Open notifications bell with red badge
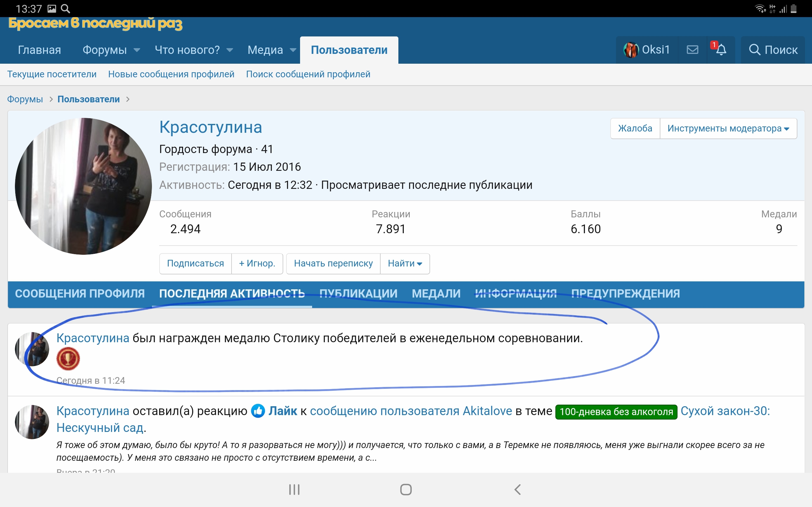This screenshot has height=507, width=812. pyautogui.click(x=720, y=50)
